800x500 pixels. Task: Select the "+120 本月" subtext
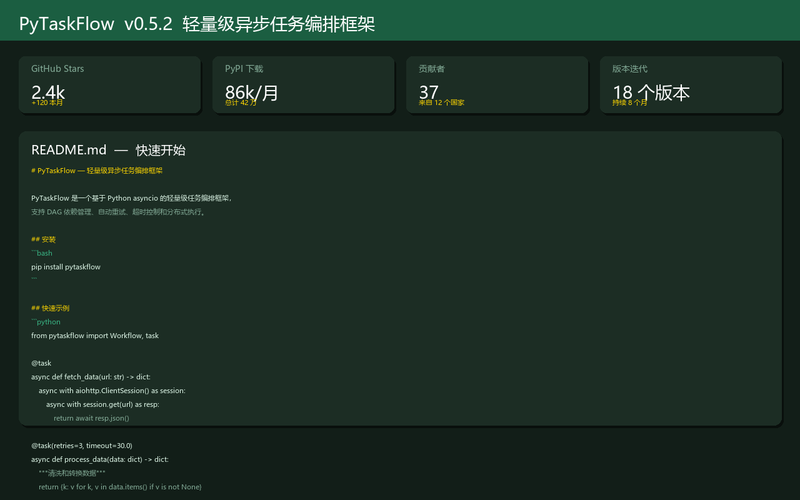[47, 103]
